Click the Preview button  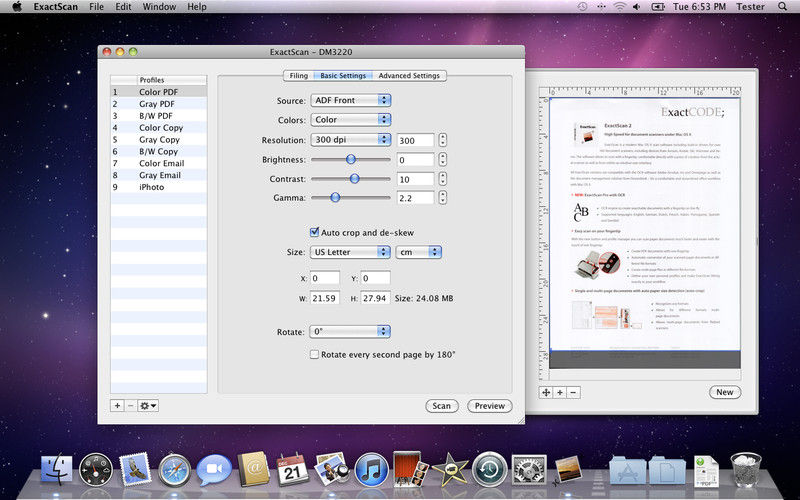[490, 406]
